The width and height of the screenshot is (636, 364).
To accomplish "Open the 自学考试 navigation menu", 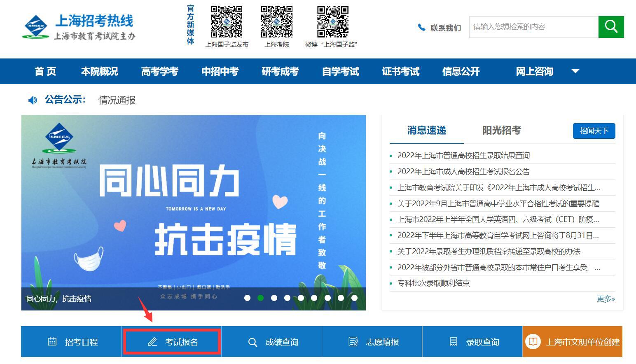I will [340, 71].
